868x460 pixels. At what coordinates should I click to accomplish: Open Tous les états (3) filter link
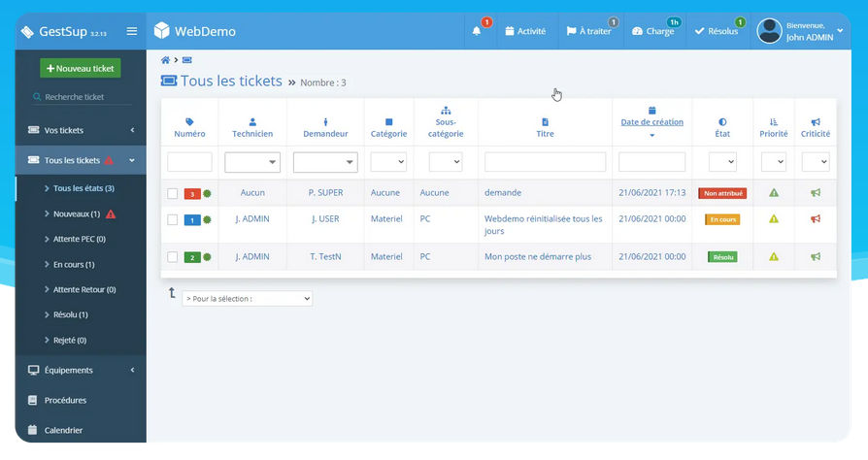[83, 188]
